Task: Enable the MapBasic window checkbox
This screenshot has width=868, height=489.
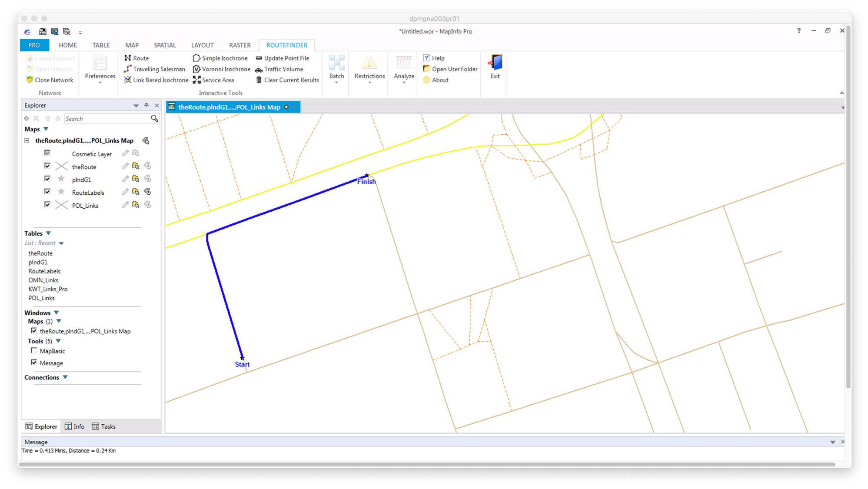Action: coord(34,351)
